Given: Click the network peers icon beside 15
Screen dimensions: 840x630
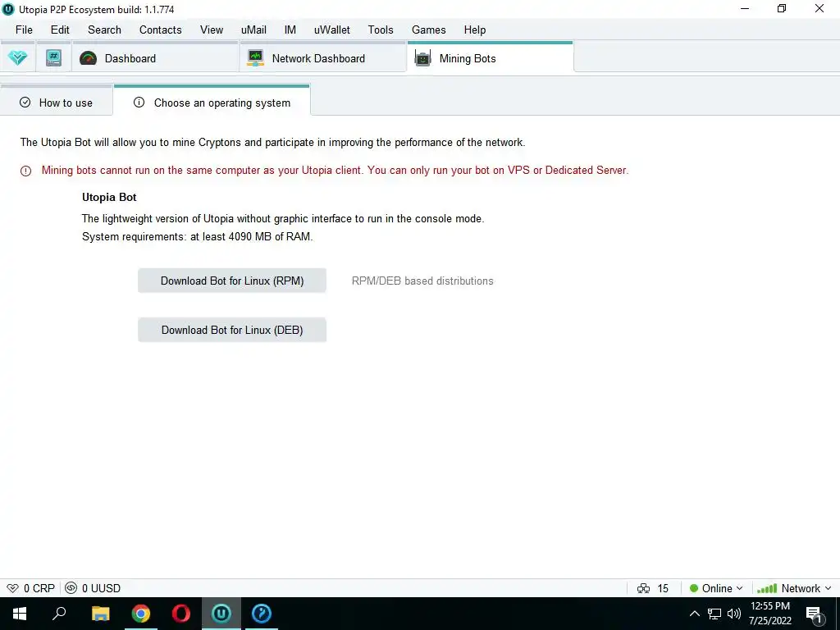Looking at the screenshot, I should tap(643, 588).
